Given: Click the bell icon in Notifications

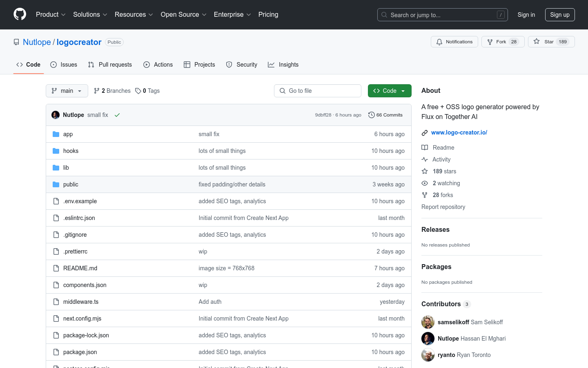Looking at the screenshot, I should [x=439, y=42].
